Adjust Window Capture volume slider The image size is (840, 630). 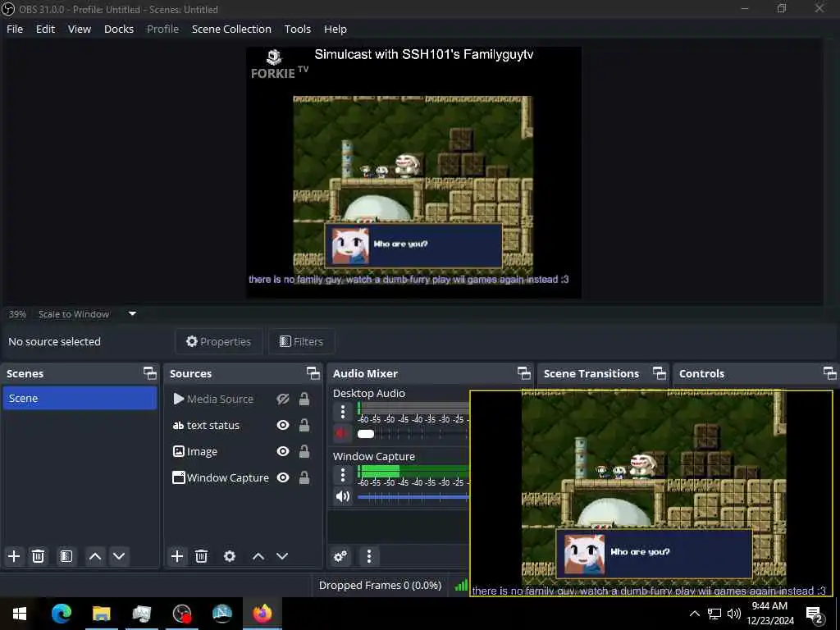tap(413, 497)
